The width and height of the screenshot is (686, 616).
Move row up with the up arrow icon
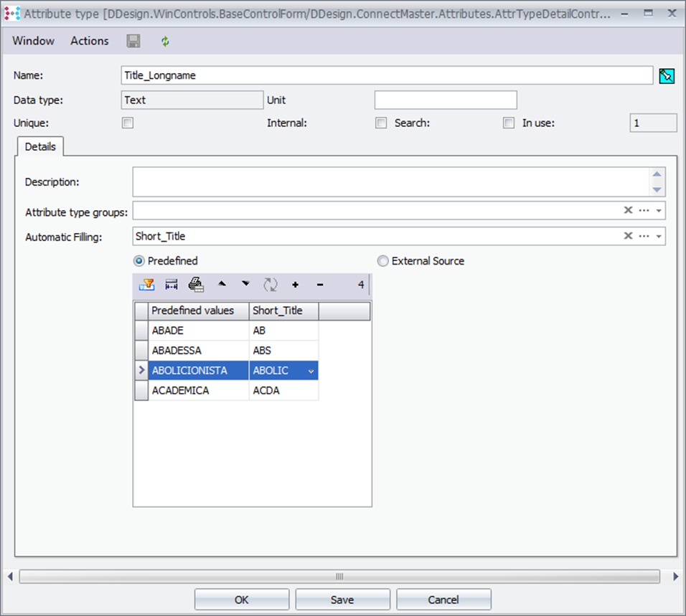click(222, 284)
